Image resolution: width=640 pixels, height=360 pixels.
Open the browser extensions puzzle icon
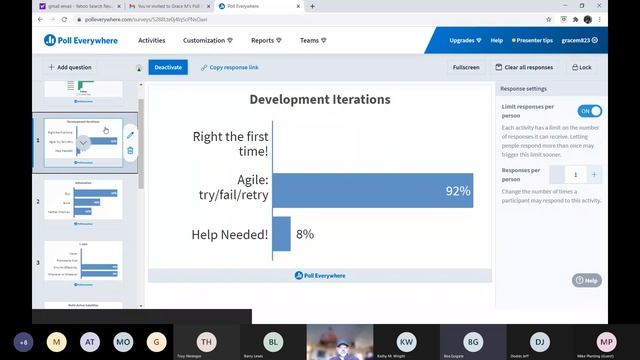click(x=576, y=19)
